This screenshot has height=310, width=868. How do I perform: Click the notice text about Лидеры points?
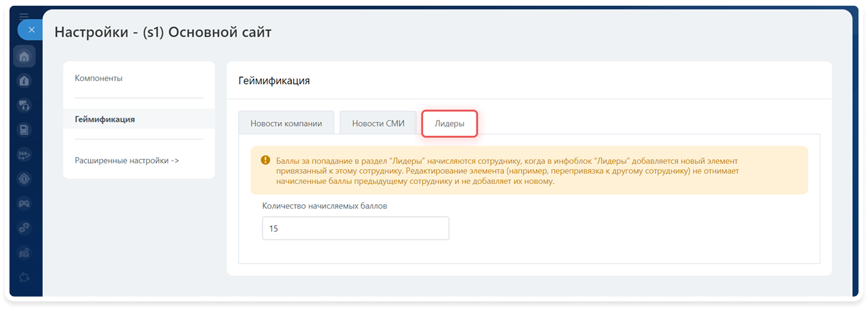508,171
